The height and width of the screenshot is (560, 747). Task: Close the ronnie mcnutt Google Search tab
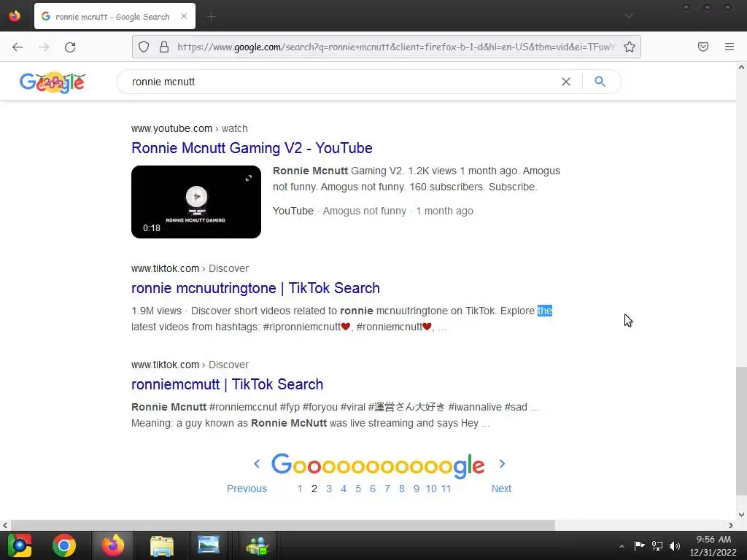pos(184,16)
